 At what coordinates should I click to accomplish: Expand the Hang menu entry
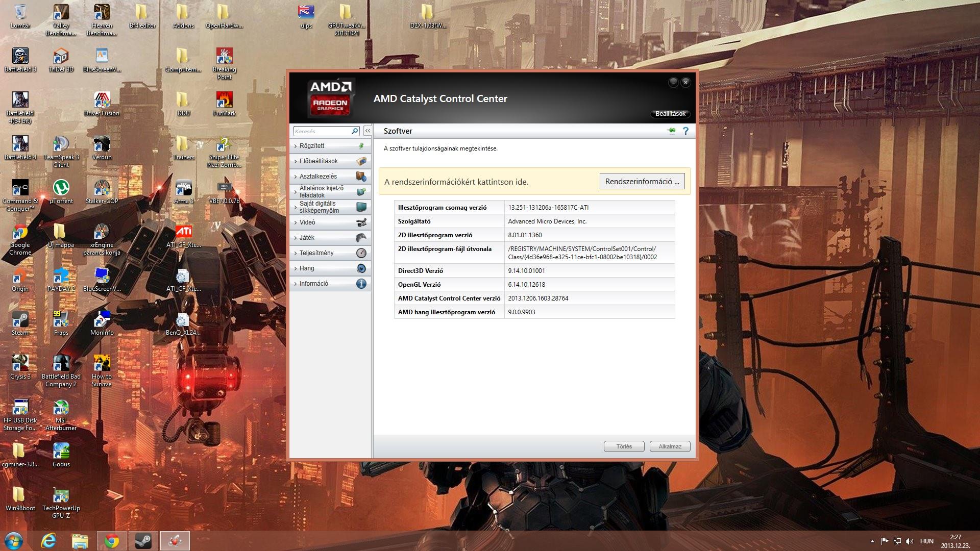pyautogui.click(x=330, y=268)
